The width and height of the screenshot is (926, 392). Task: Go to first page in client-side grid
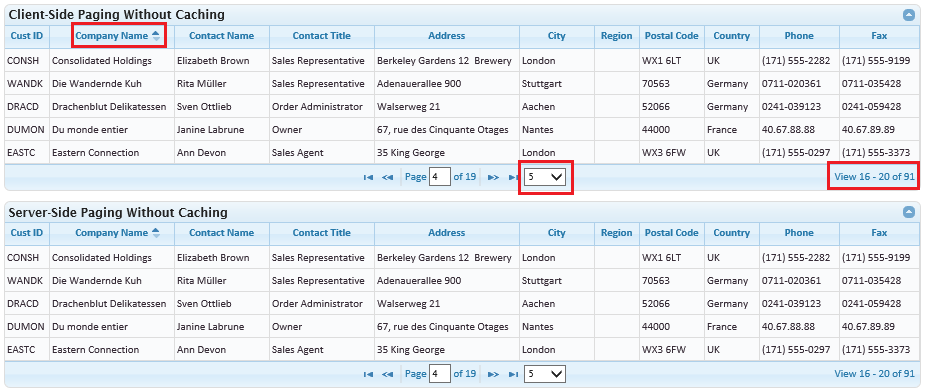369,177
